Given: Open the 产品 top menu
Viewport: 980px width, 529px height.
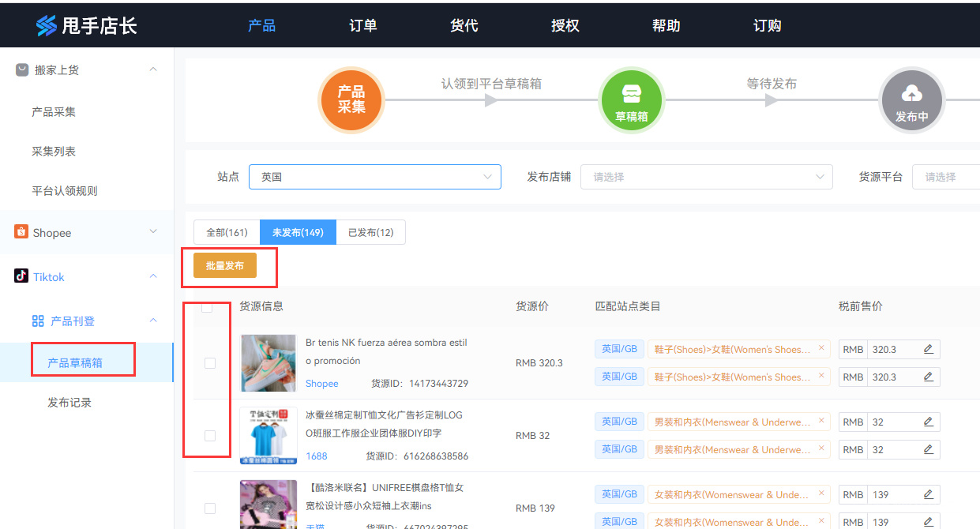Looking at the screenshot, I should (x=261, y=25).
